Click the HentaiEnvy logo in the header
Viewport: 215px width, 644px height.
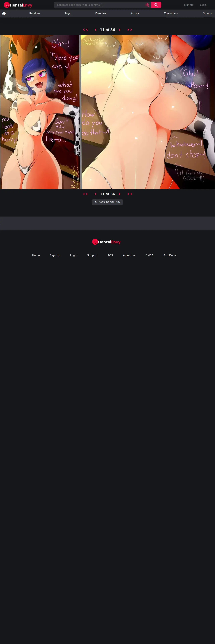(18, 5)
